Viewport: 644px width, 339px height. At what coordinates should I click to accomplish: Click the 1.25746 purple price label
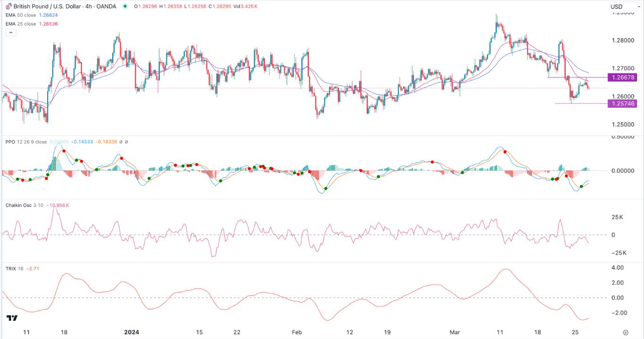coord(622,103)
